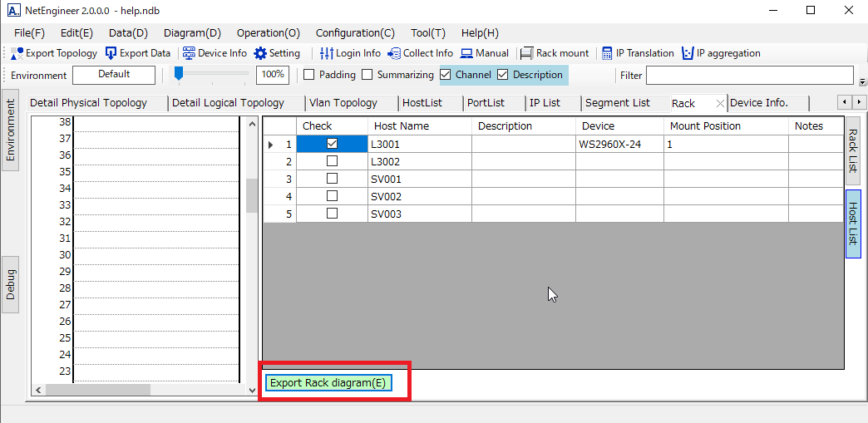Uncheck the Description checkbox
This screenshot has width=868, height=423.
coord(503,75)
